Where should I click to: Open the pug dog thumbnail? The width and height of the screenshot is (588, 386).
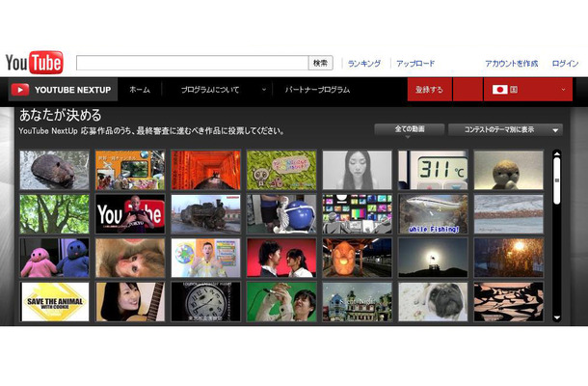click(433, 302)
